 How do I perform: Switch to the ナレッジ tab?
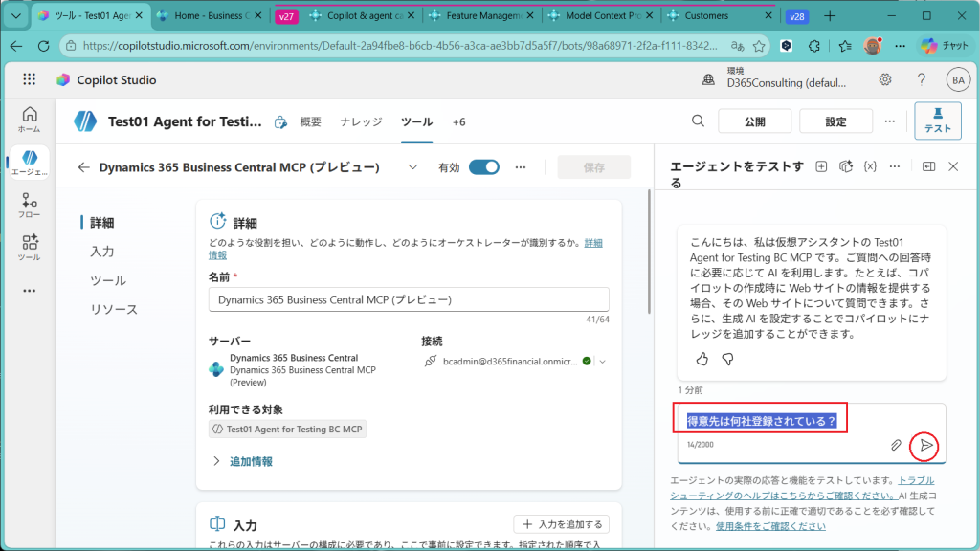point(361,121)
